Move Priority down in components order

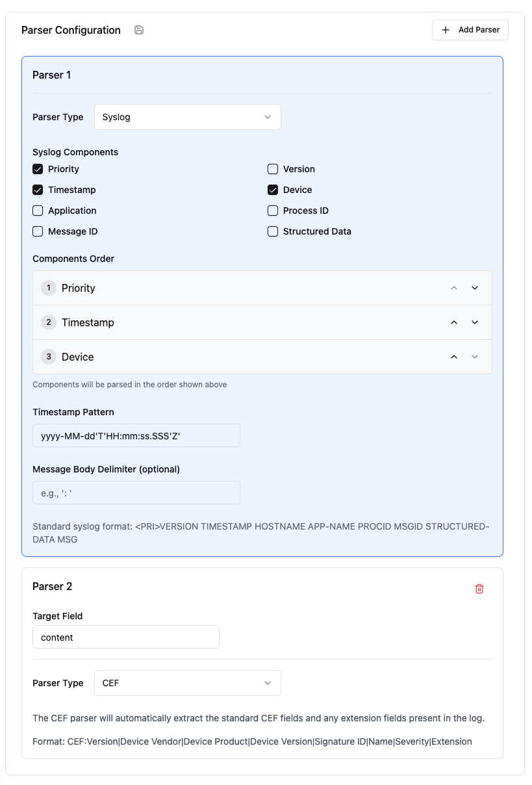475,288
